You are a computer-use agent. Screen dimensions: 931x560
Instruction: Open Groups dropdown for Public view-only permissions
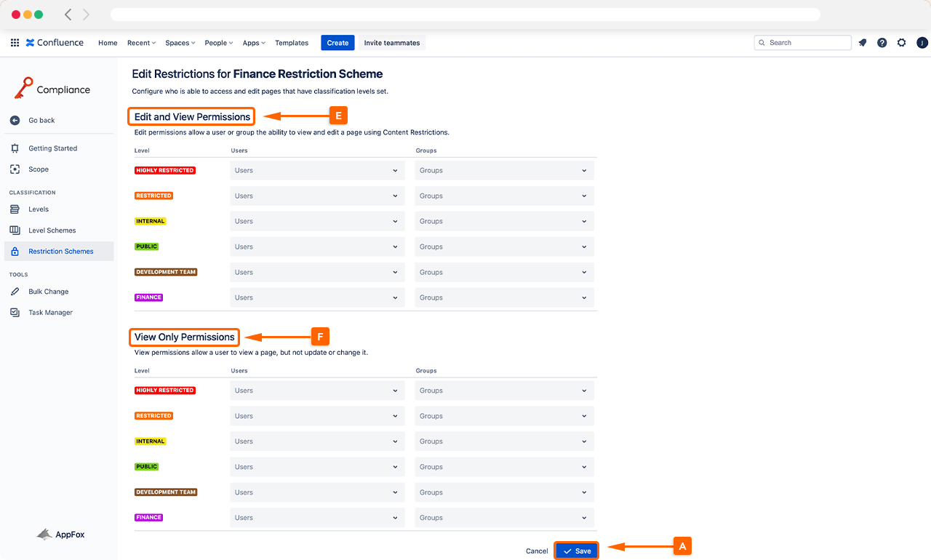pos(504,467)
